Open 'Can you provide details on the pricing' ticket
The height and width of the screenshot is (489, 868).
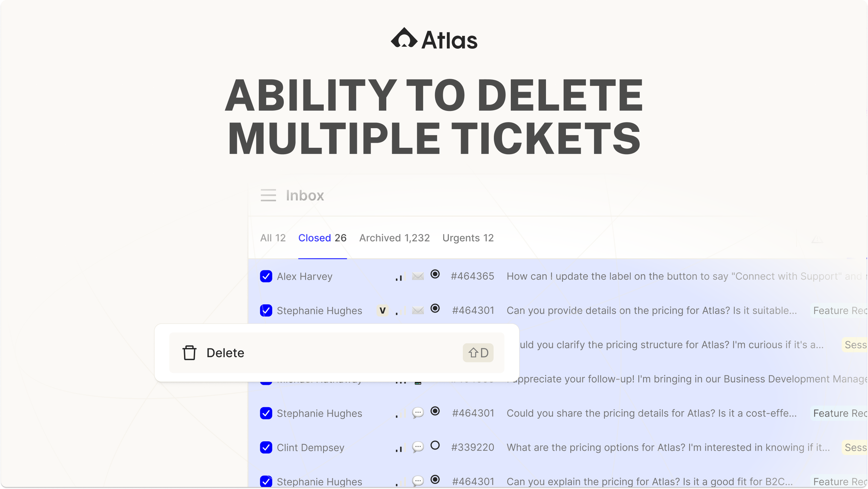pos(652,310)
